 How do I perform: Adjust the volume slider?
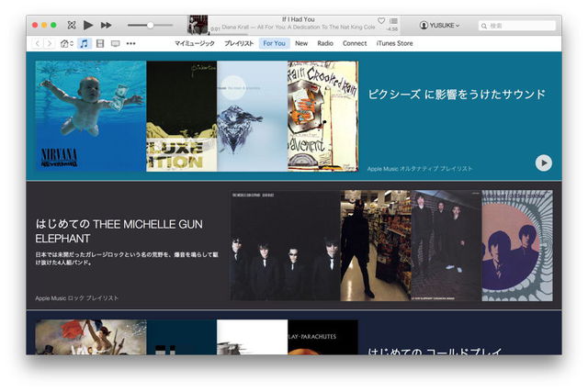(150, 25)
